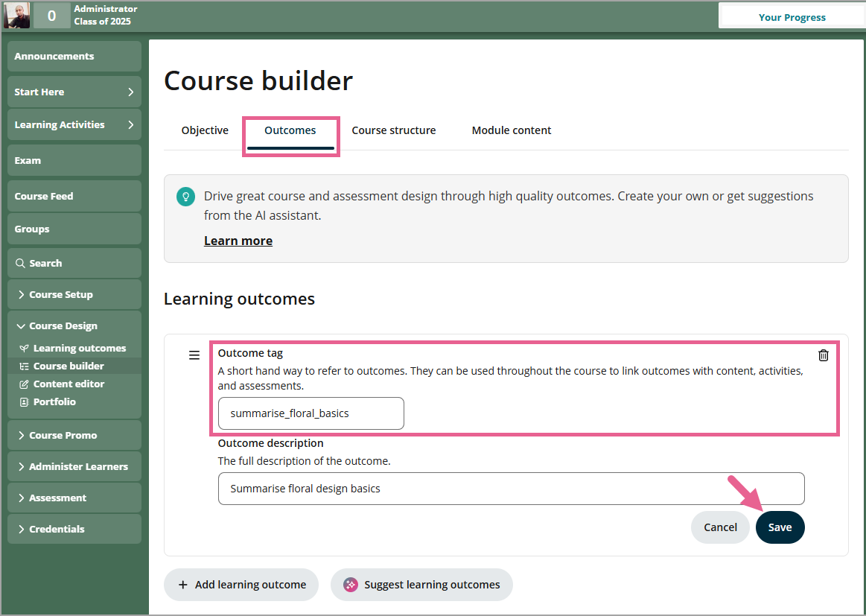Viewport: 866px width, 616px height.
Task: Click the administrator profile avatar
Action: click(17, 15)
